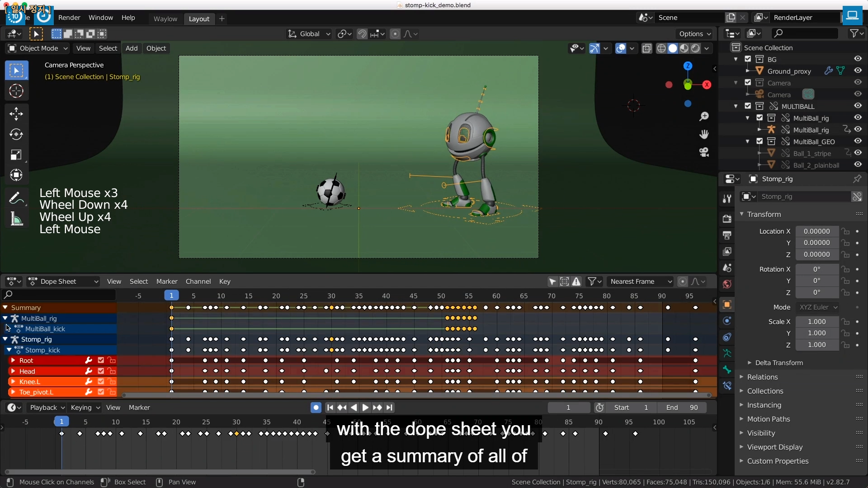Open the Render menu
Screen dimensions: 868x488
pyautogui.click(x=69, y=18)
